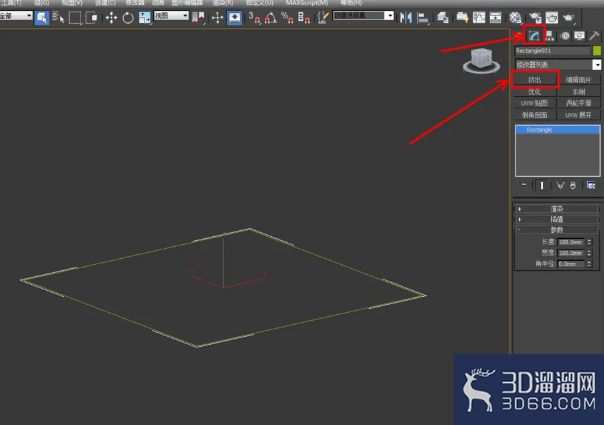Image resolution: width=604 pixels, height=425 pixels.
Task: Switch to the Display panel tab
Action: coord(579,36)
